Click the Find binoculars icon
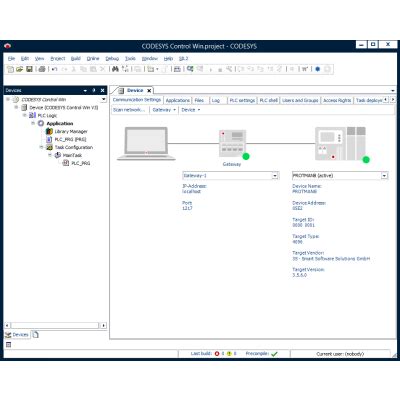Screen dimensions: 400x400 115,69
